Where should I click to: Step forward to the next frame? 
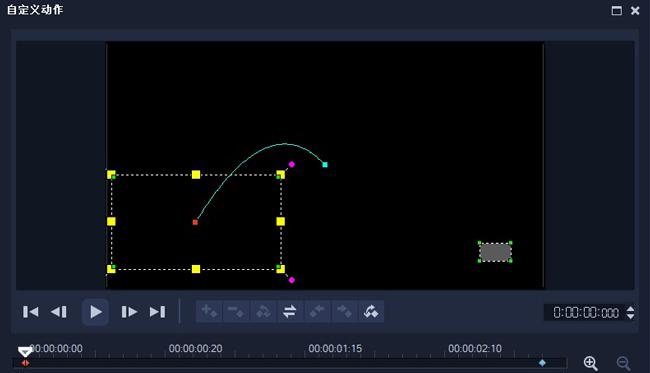pos(129,312)
